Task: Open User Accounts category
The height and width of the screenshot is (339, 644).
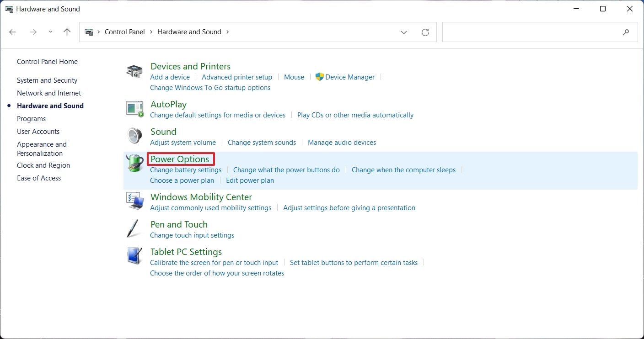Action: (38, 132)
